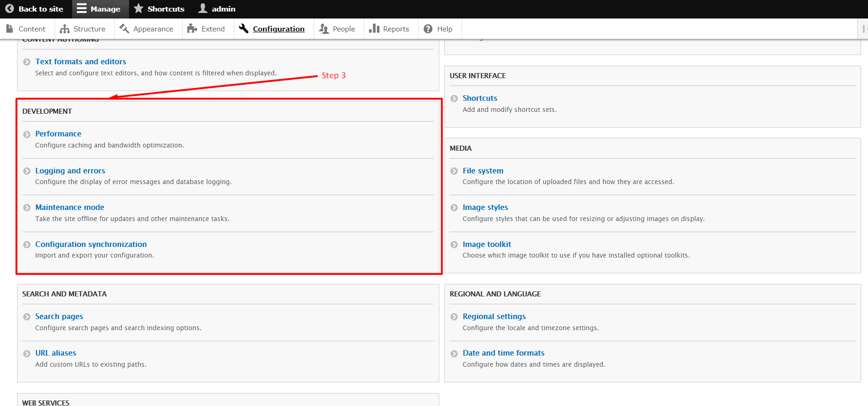868x406 pixels.
Task: Click the Content page icon
Action: click(x=10, y=29)
